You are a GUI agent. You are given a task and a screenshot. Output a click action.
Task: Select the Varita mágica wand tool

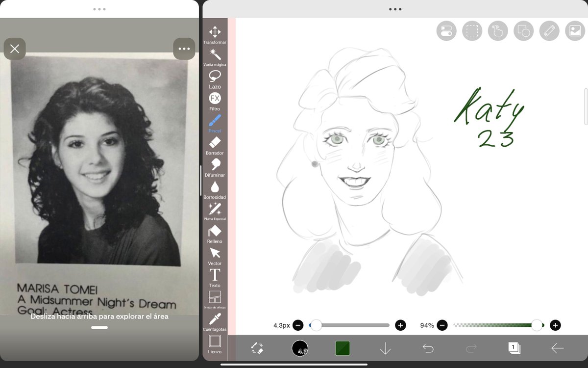click(215, 57)
